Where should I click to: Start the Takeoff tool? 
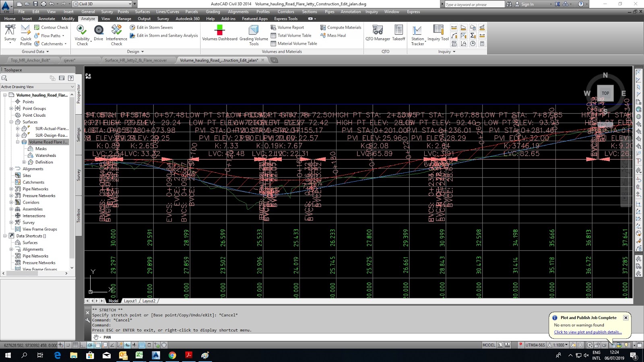coord(399,32)
